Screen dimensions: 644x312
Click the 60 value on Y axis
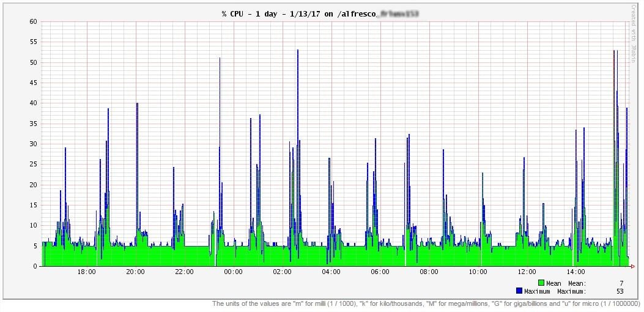tap(33, 21)
